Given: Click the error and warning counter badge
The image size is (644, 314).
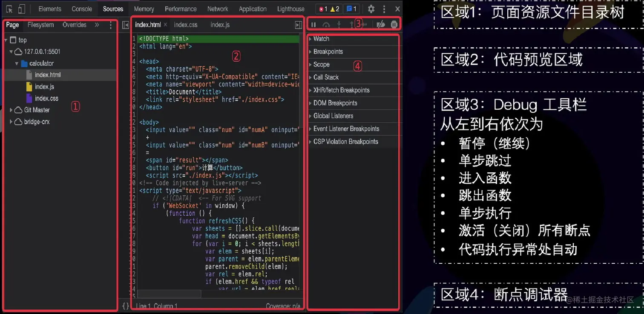Looking at the screenshot, I should coord(330,9).
